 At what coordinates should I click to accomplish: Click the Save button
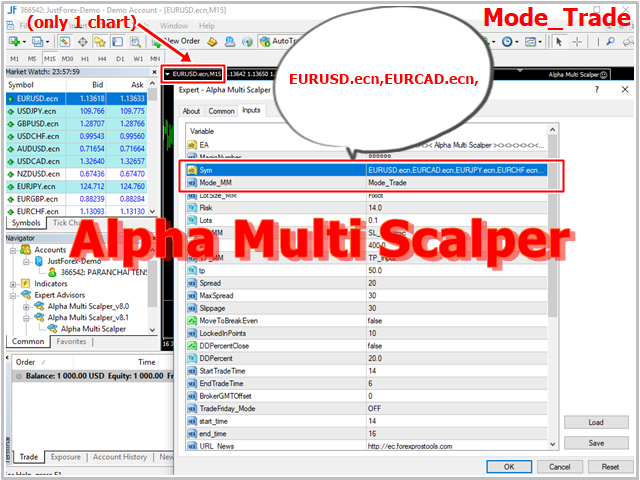[596, 443]
